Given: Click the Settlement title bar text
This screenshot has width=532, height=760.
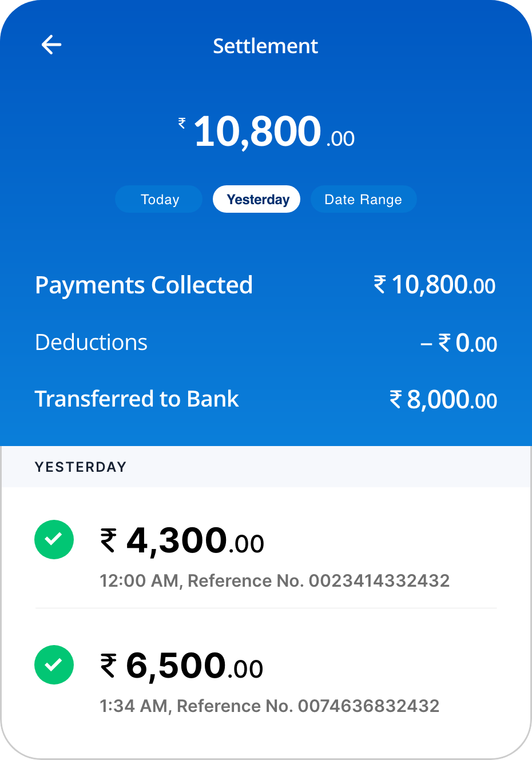Looking at the screenshot, I should 265,46.
